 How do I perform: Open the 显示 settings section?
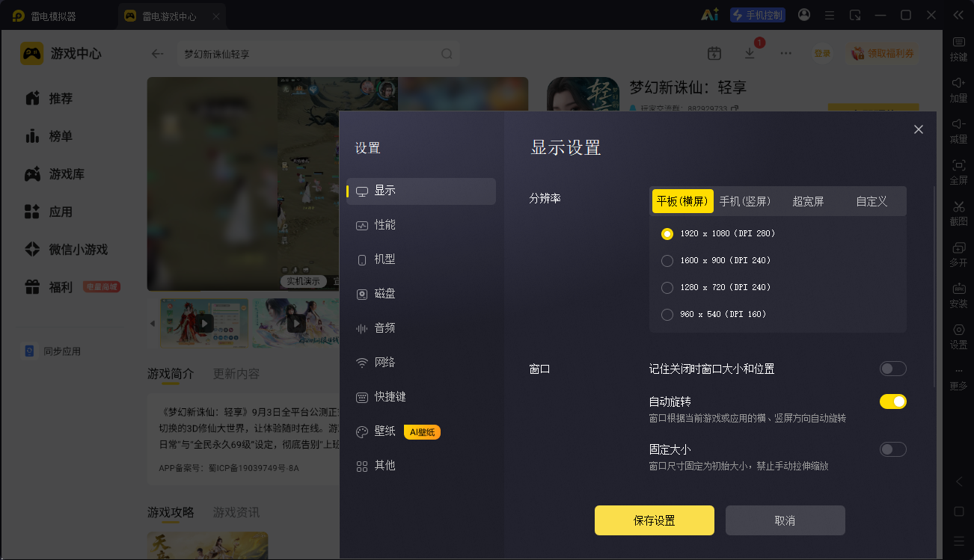pyautogui.click(x=421, y=191)
